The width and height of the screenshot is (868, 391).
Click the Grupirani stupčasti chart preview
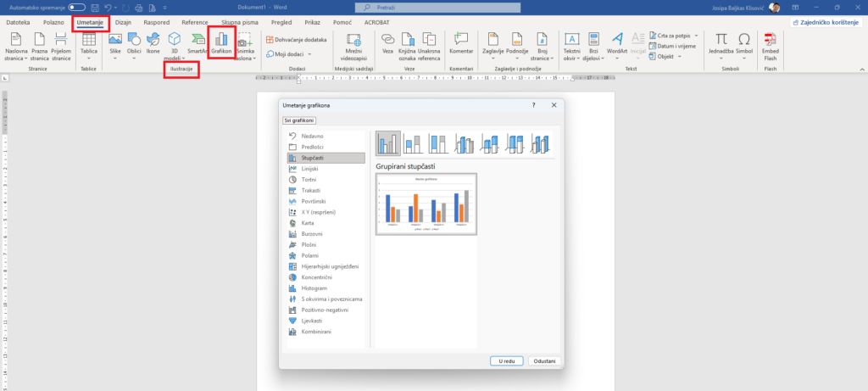coord(426,204)
